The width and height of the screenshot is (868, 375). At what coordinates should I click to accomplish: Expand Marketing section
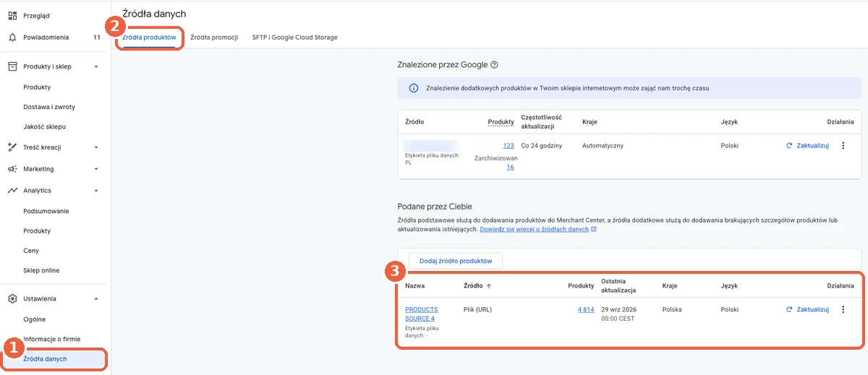click(x=96, y=169)
